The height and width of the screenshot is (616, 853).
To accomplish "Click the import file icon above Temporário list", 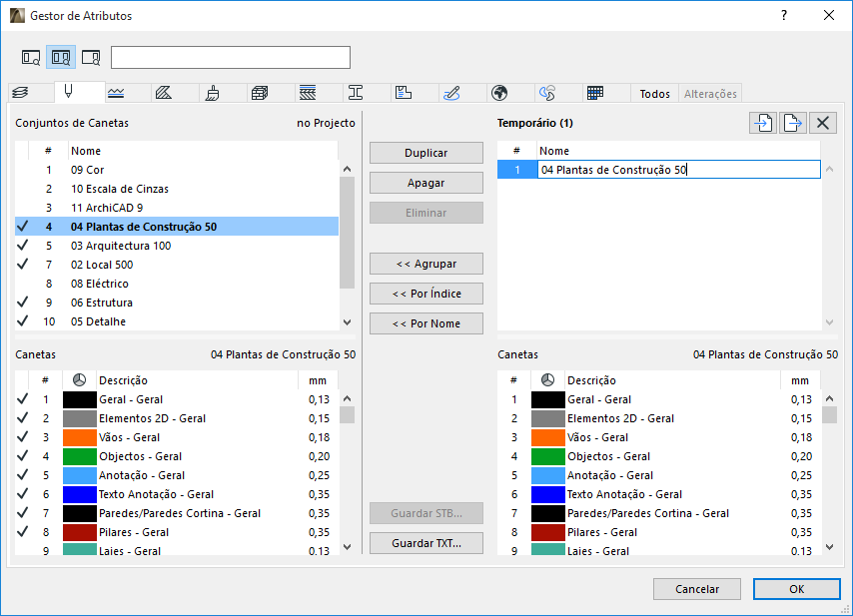I will [x=763, y=123].
